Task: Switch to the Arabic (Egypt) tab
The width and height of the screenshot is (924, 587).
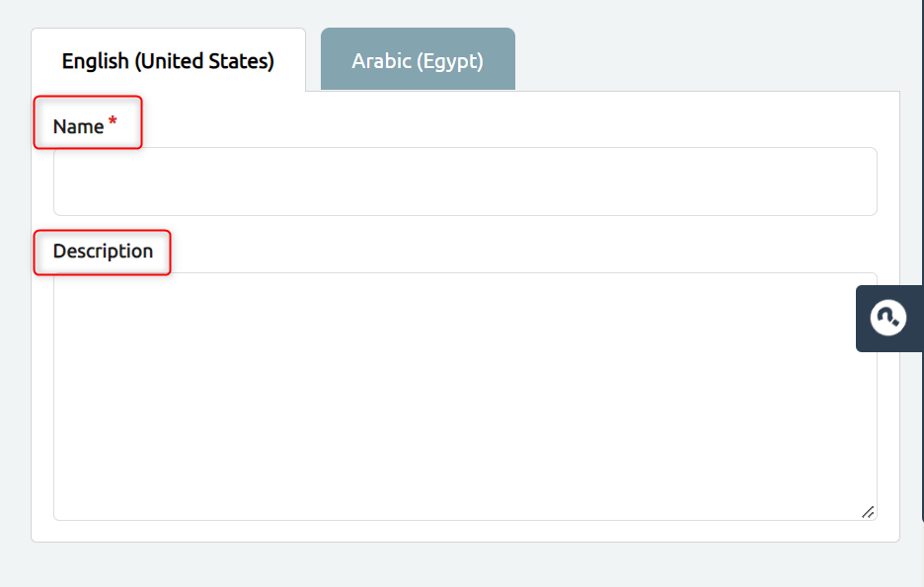Action: [x=418, y=59]
